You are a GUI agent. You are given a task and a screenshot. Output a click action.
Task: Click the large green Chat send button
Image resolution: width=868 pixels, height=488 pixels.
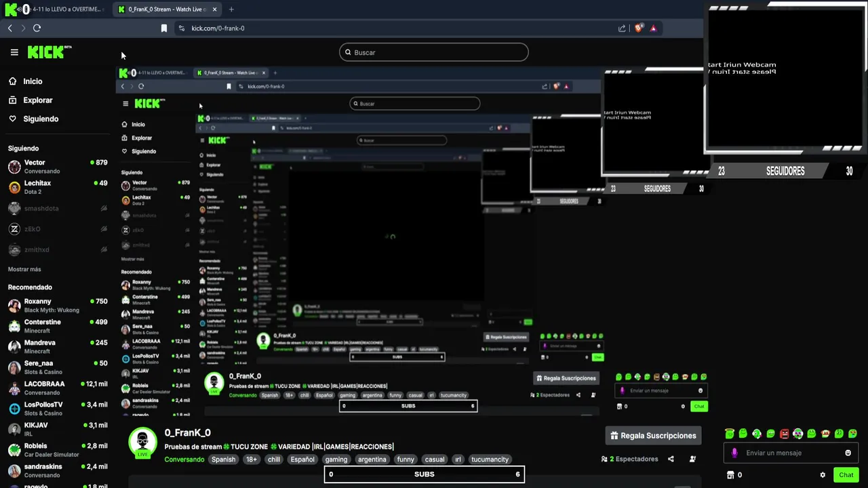845,475
